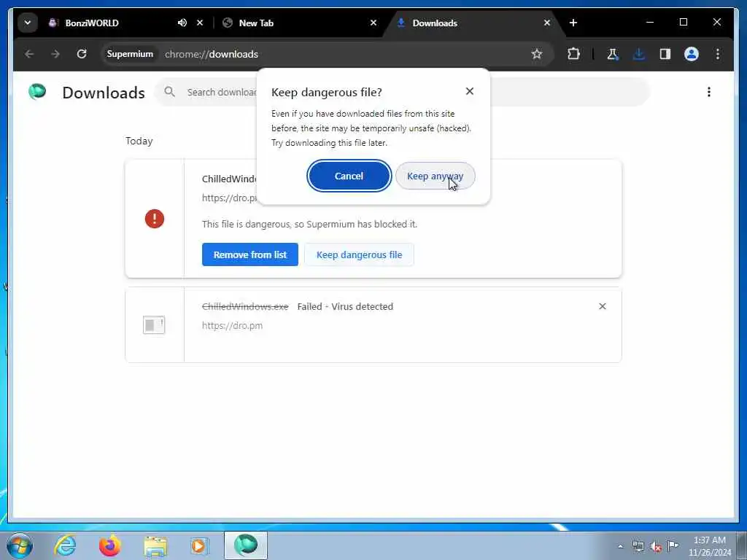
Task: Remove the failed download with X
Action: 602,306
